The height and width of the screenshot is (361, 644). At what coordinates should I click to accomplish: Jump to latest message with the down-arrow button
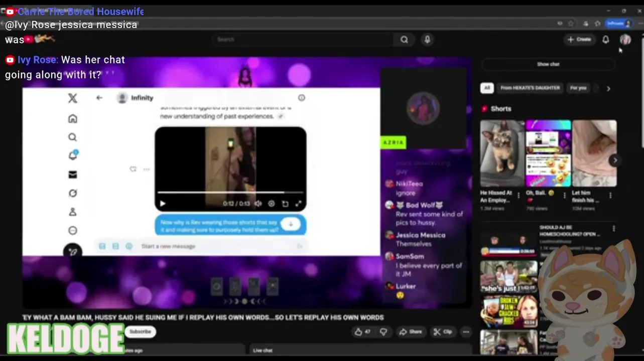coord(291,224)
